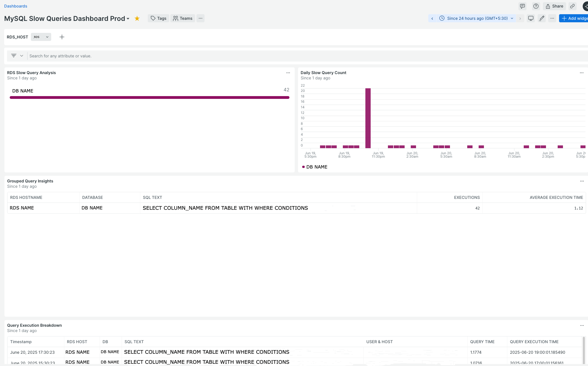Click the tallest bar in Daily Slow Query Count
The height and width of the screenshot is (366, 588).
tap(368, 118)
